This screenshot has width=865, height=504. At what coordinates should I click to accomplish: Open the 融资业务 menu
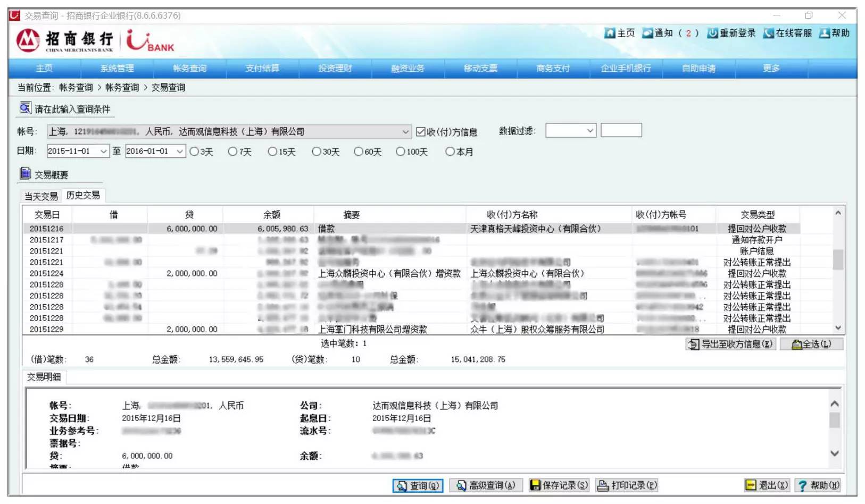click(x=408, y=68)
